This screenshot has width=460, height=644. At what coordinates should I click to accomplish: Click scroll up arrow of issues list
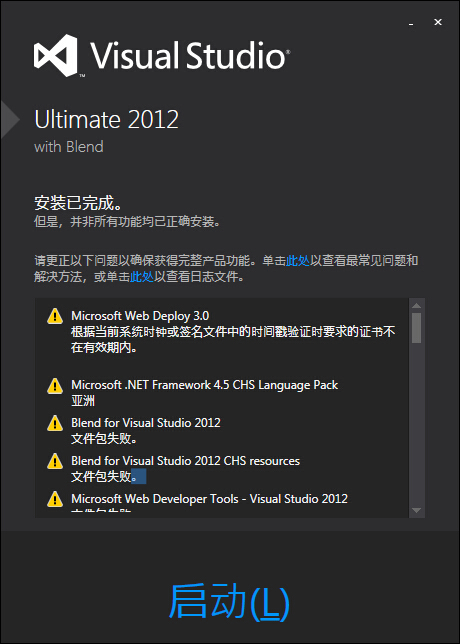tap(416, 306)
